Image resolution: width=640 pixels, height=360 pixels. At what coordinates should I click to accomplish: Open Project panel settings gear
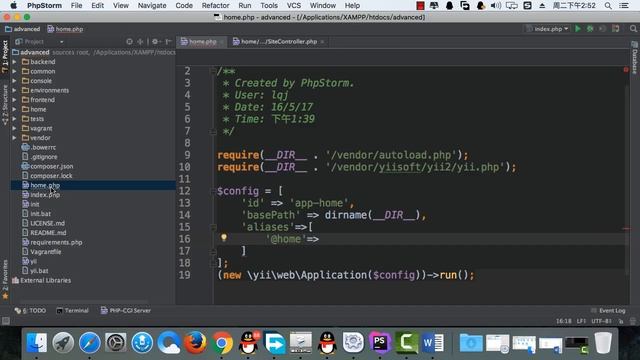(x=155, y=42)
